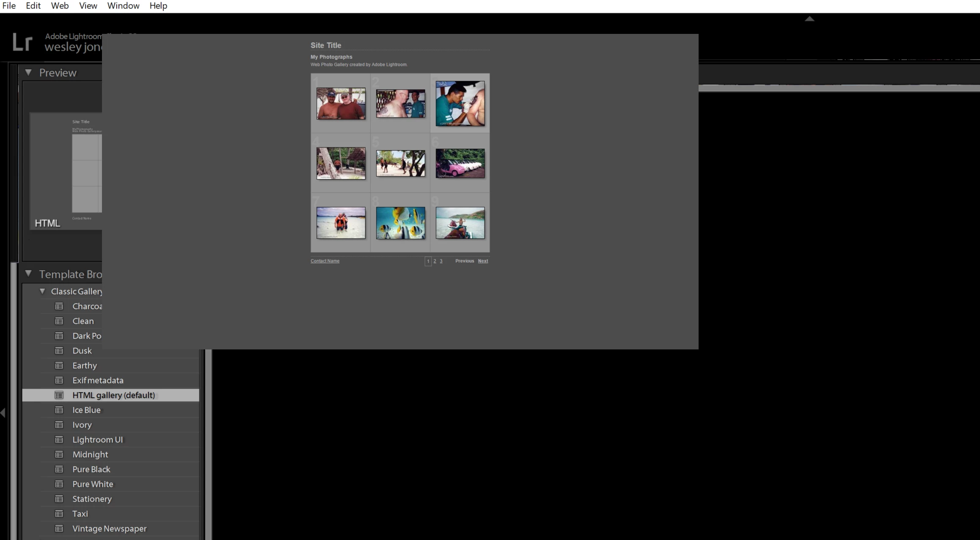980x540 pixels.
Task: Show top panel with the arrow
Action: (x=809, y=19)
